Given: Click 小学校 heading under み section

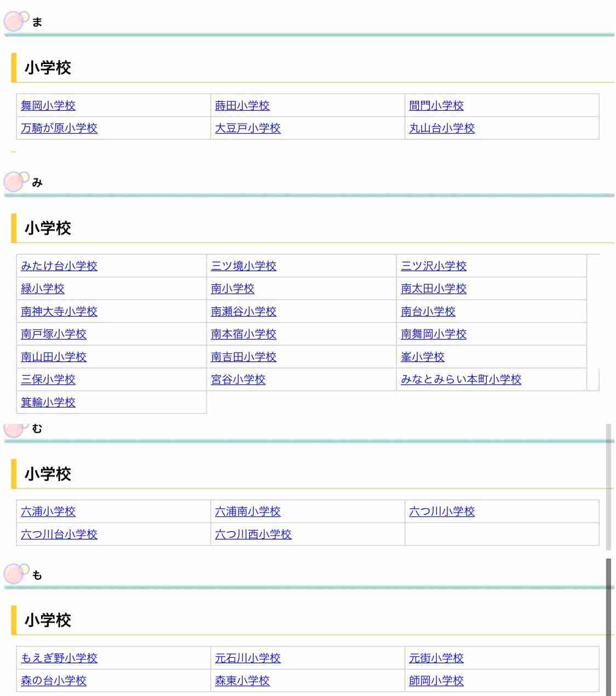Looking at the screenshot, I should (48, 228).
